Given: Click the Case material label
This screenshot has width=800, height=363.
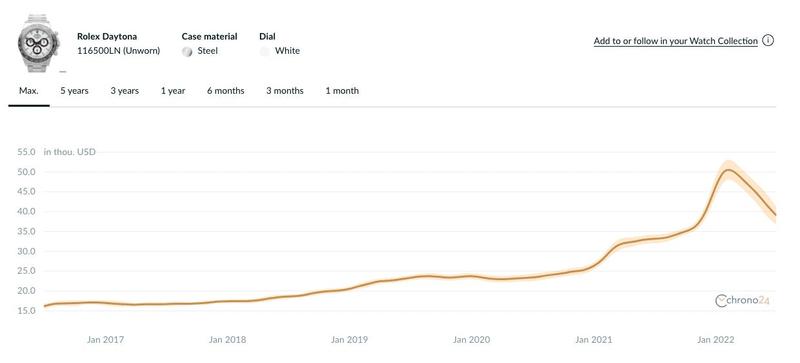Looking at the screenshot, I should click(209, 37).
